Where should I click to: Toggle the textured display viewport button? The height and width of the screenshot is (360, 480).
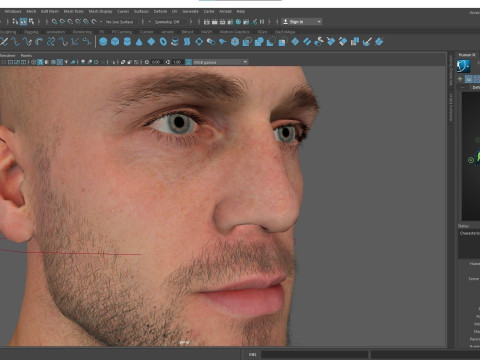[60, 62]
